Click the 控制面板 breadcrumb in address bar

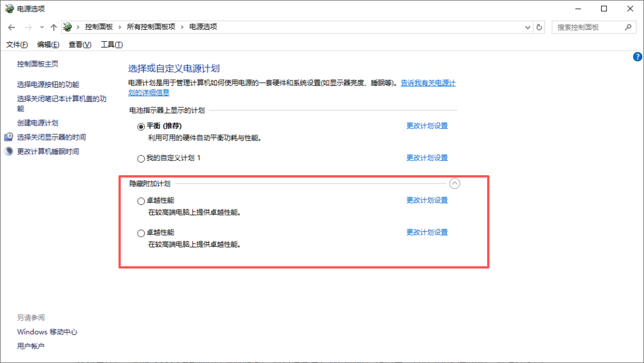tap(99, 27)
